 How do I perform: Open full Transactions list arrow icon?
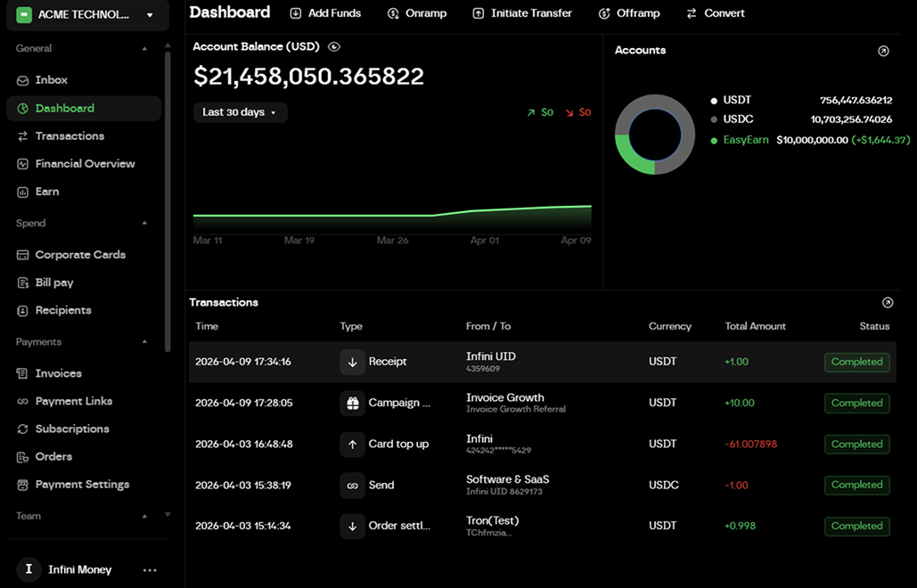tap(887, 303)
